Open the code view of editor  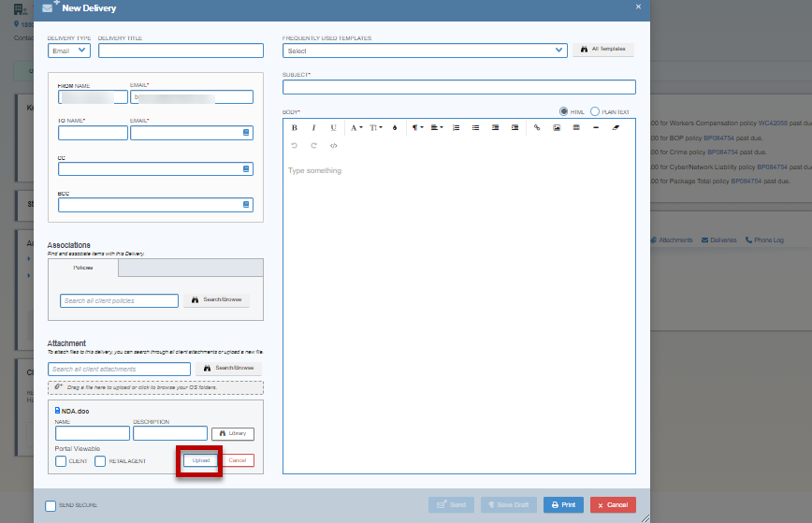coord(334,145)
